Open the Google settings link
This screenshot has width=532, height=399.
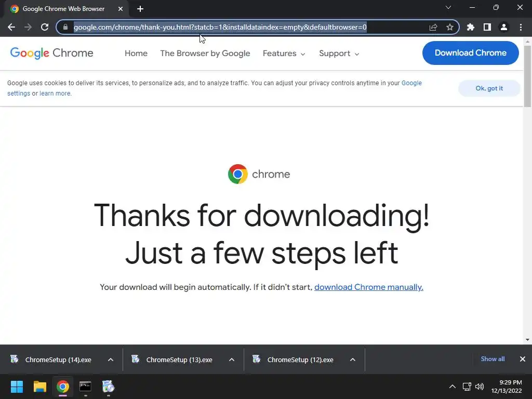tap(411, 83)
